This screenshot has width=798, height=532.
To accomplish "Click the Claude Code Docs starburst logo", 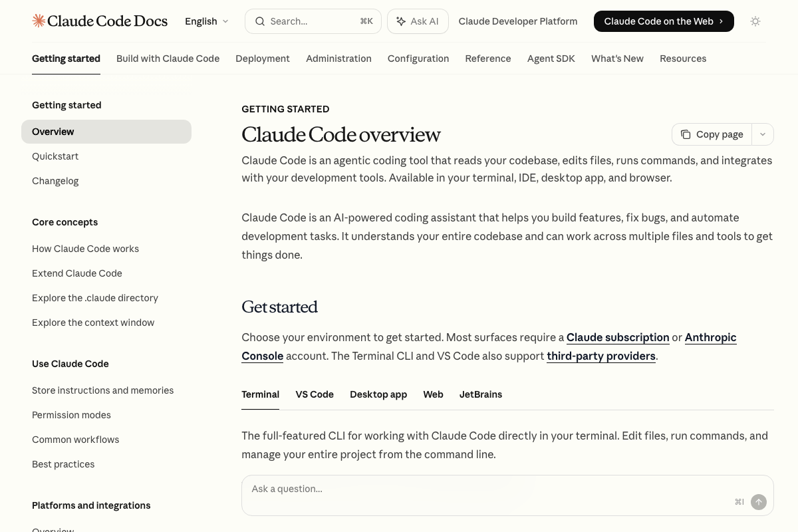I will (39, 21).
